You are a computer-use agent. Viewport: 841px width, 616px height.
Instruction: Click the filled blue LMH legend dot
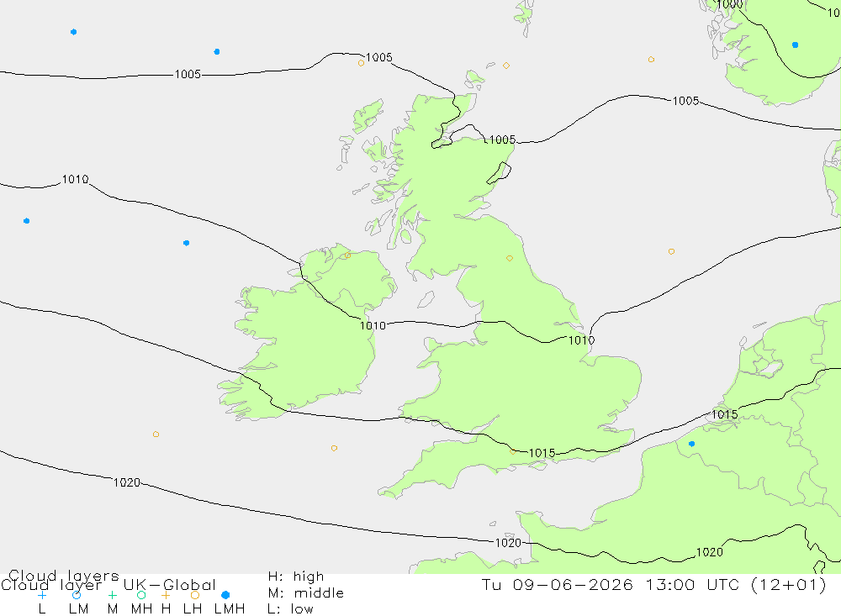225,595
